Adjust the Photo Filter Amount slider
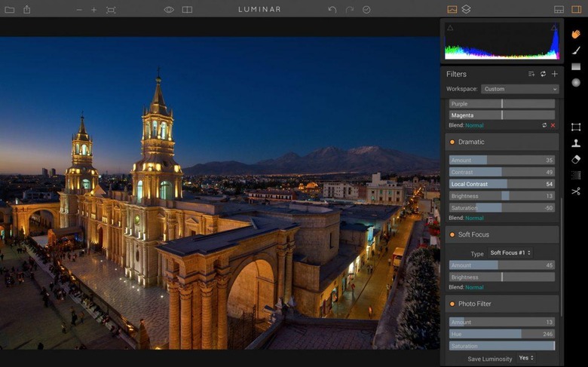This screenshot has width=588, height=367. 502,322
